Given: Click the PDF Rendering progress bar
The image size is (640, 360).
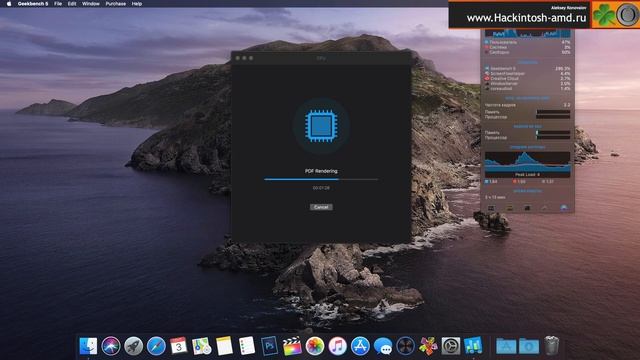Looking at the screenshot, I should click(321, 179).
